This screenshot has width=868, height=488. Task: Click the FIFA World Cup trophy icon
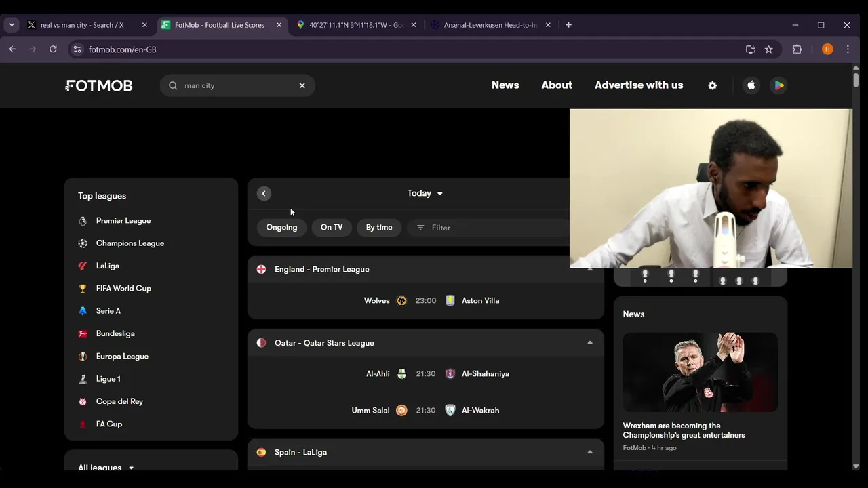83,289
